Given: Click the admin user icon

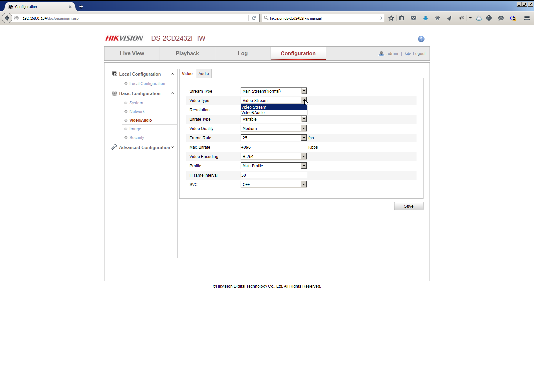Looking at the screenshot, I should pos(381,54).
